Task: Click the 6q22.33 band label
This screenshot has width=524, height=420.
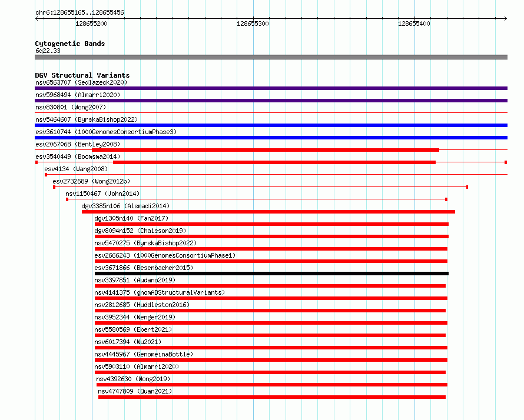Action: 48,51
